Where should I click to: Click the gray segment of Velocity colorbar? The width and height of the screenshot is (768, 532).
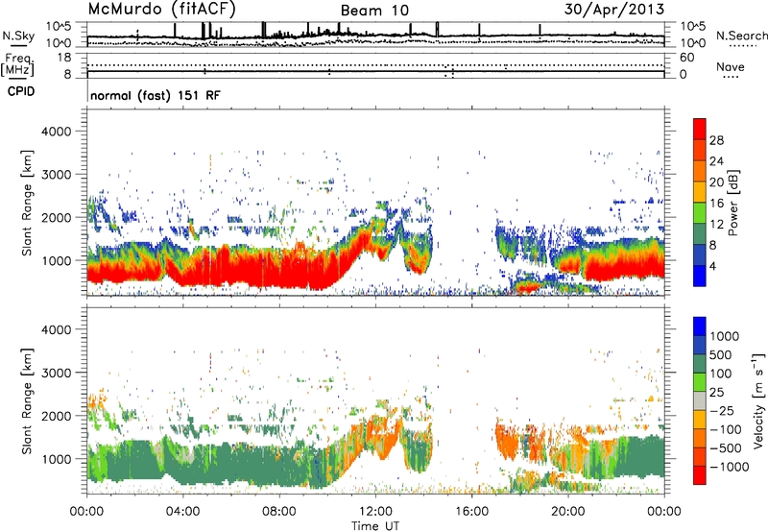coord(700,400)
